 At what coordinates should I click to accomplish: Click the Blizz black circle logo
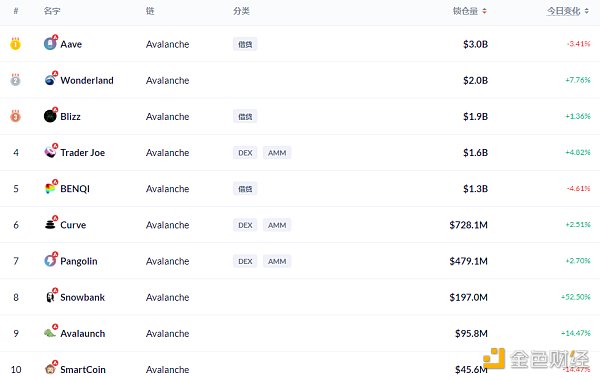click(x=50, y=116)
